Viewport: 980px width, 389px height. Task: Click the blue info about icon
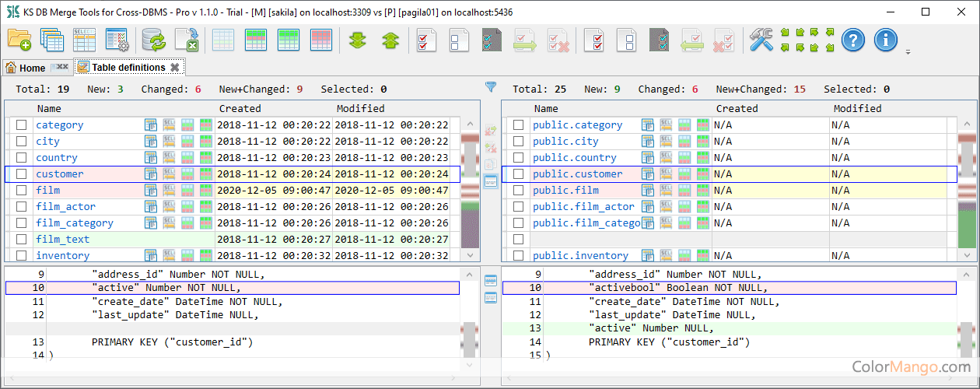tap(886, 40)
